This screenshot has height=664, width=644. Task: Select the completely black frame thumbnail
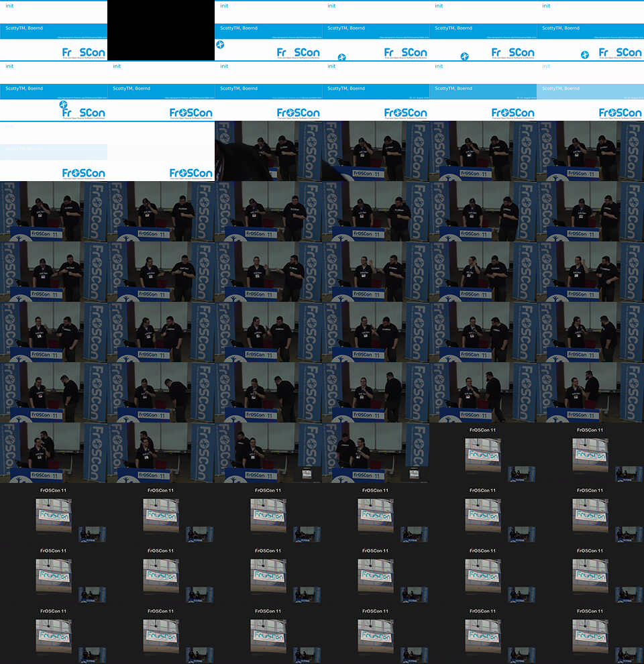point(161,30)
